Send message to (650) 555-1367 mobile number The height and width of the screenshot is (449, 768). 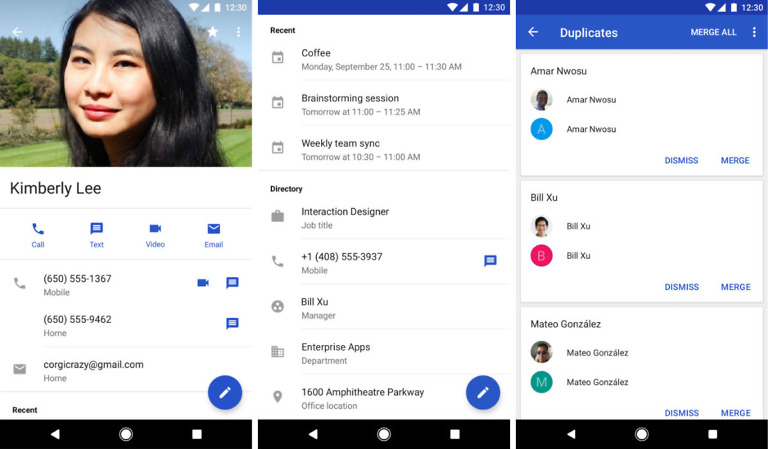point(232,283)
